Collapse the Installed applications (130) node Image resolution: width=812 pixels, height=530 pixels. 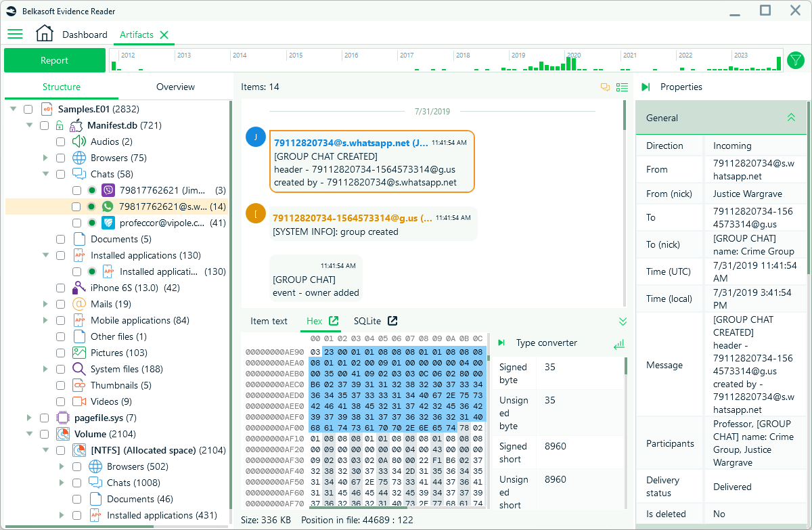pyautogui.click(x=45, y=255)
